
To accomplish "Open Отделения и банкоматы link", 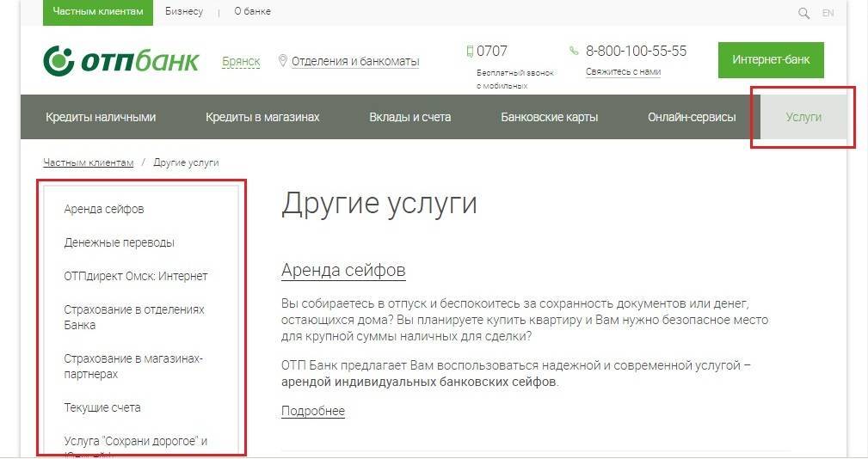I will tap(355, 62).
